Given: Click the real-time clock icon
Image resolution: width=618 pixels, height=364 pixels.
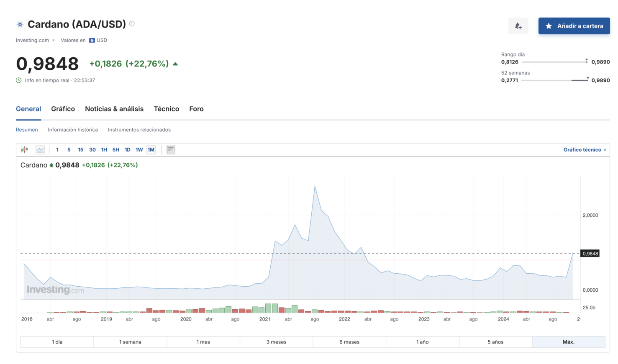Looking at the screenshot, I should pos(19,80).
